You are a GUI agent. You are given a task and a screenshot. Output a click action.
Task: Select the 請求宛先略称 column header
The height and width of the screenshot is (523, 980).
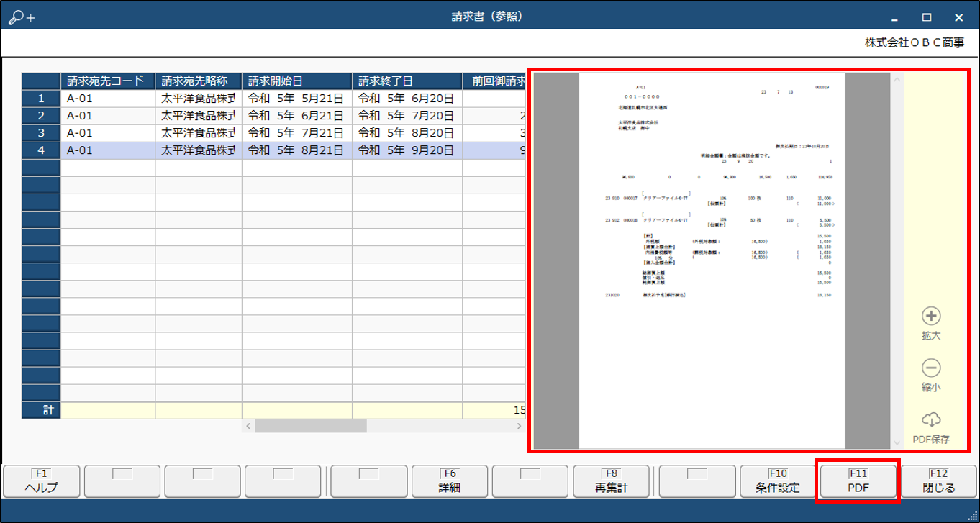(199, 81)
